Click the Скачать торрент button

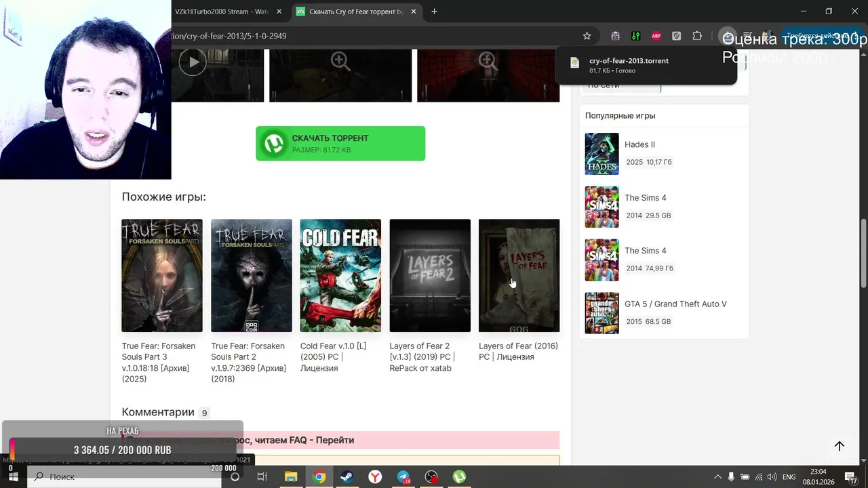[340, 144]
